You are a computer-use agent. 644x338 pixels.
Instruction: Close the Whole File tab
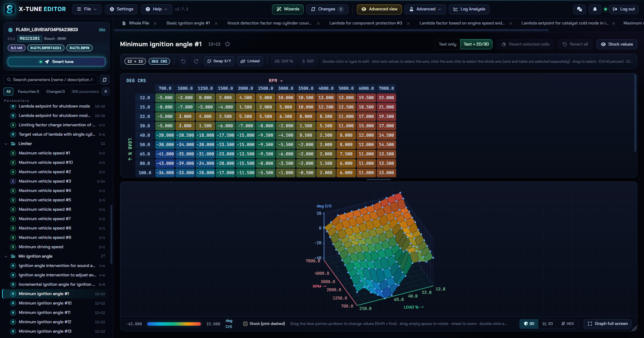[x=155, y=23]
